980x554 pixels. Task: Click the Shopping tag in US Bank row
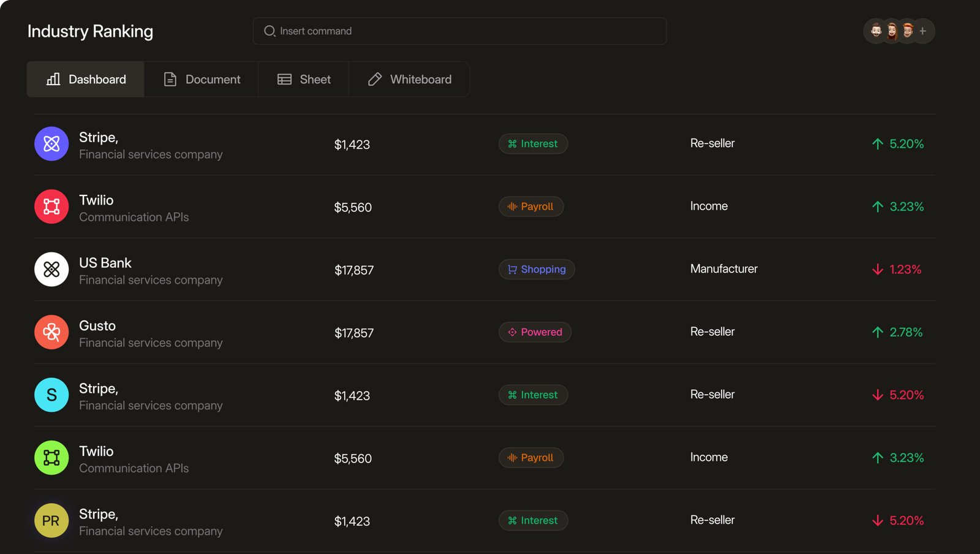pos(537,269)
